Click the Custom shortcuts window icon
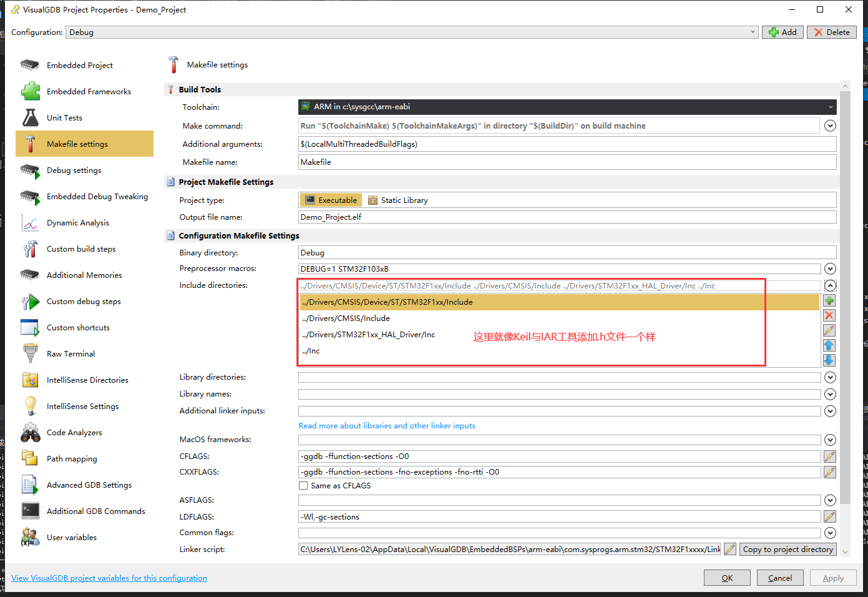Screen dimensions: 868x597 point(30,327)
